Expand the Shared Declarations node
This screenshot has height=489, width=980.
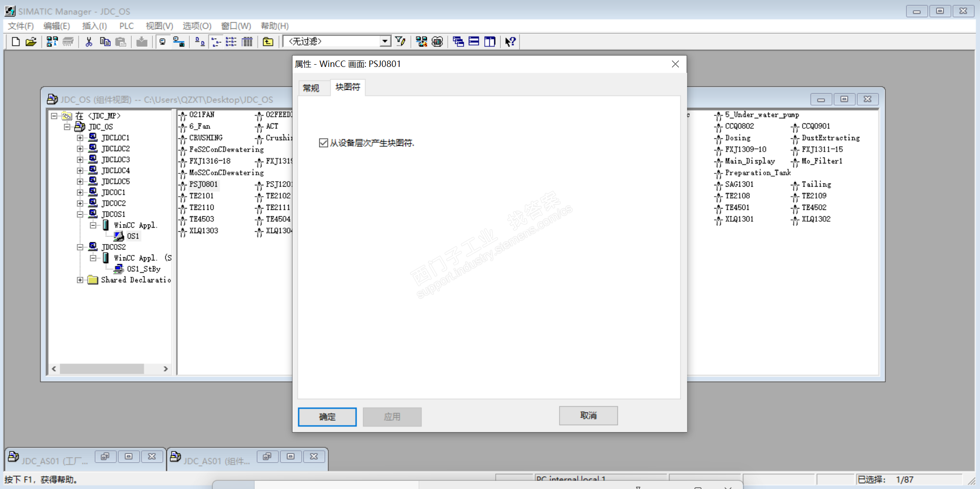(x=80, y=280)
